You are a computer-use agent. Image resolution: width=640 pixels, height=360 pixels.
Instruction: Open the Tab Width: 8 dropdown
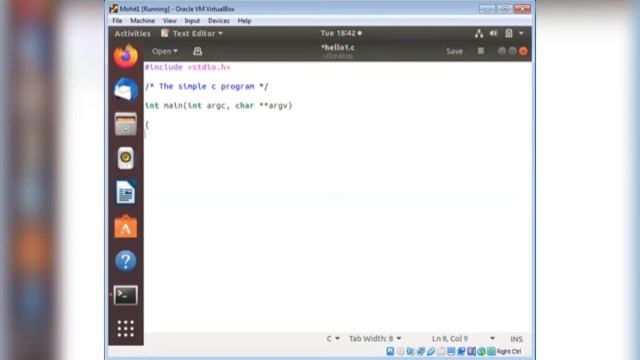(x=375, y=339)
